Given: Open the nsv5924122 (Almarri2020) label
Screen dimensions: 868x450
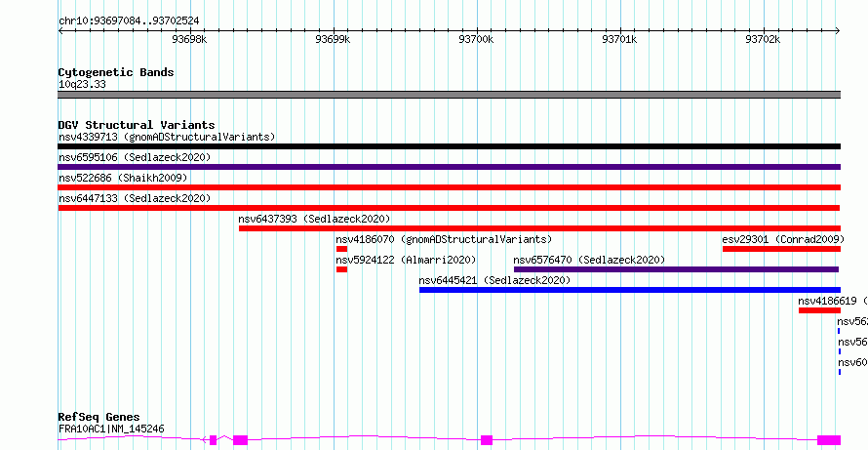Looking at the screenshot, I should [406, 260].
